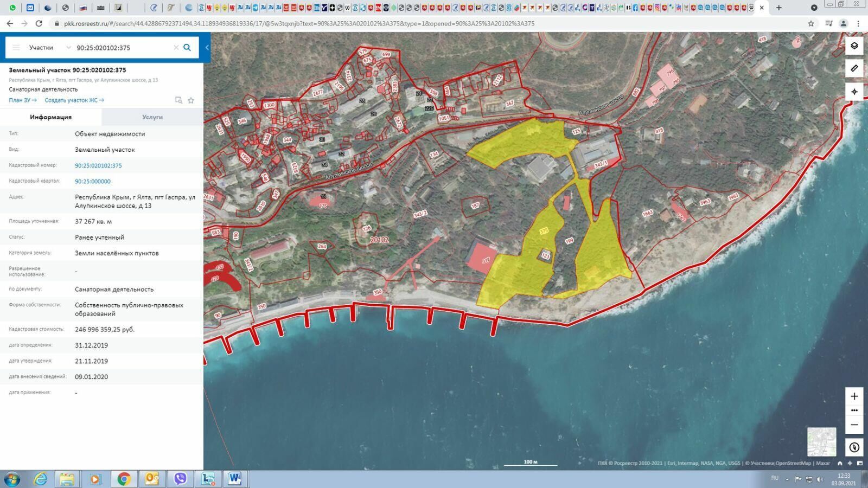Click the area value 37 267 кв. м

pyautogui.click(x=93, y=221)
